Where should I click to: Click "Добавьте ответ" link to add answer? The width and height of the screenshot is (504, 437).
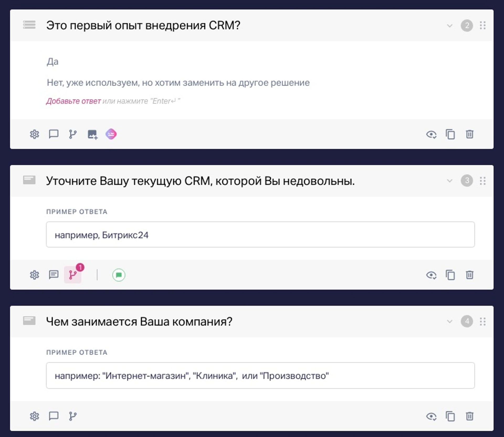point(73,101)
